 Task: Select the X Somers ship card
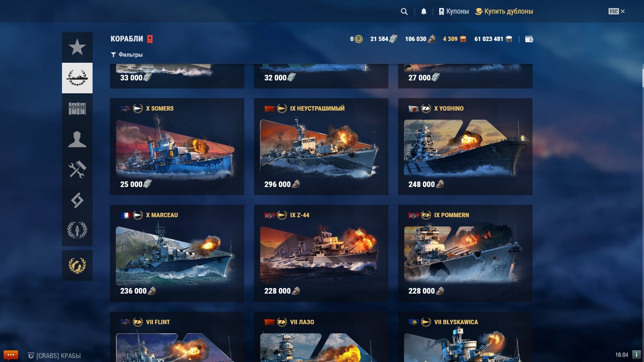click(x=177, y=147)
